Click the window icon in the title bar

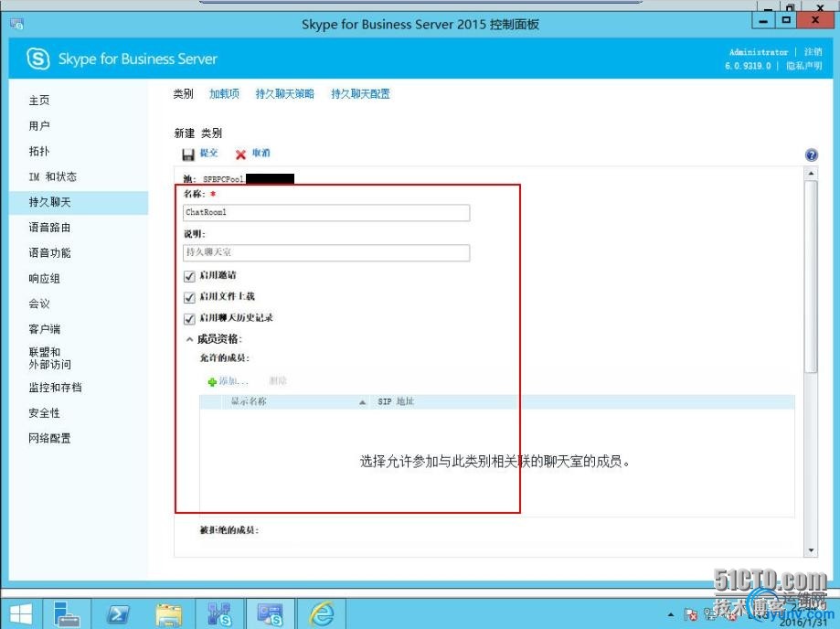(16, 24)
